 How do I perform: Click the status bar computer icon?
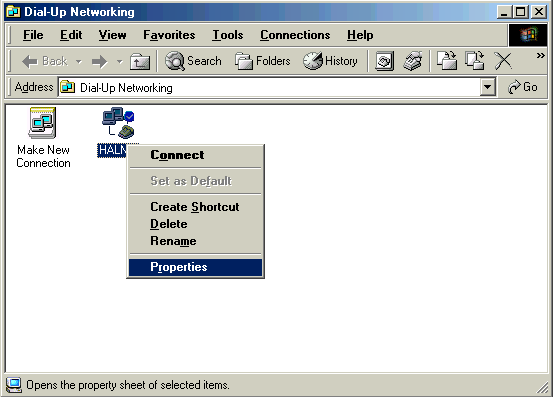14,385
